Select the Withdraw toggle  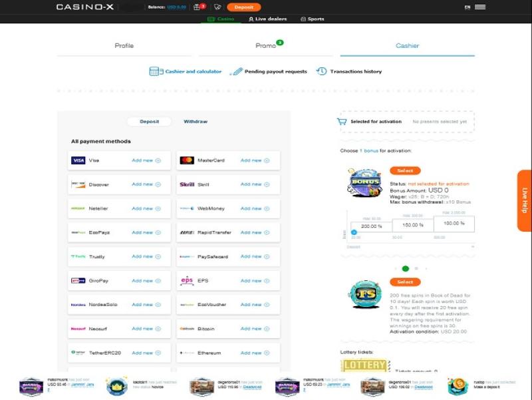pos(196,122)
